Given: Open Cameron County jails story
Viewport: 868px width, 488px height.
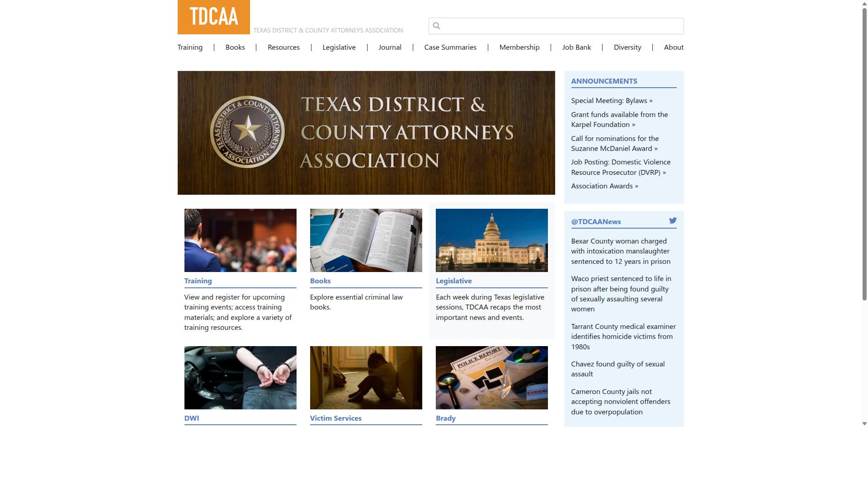Looking at the screenshot, I should click(x=621, y=402).
